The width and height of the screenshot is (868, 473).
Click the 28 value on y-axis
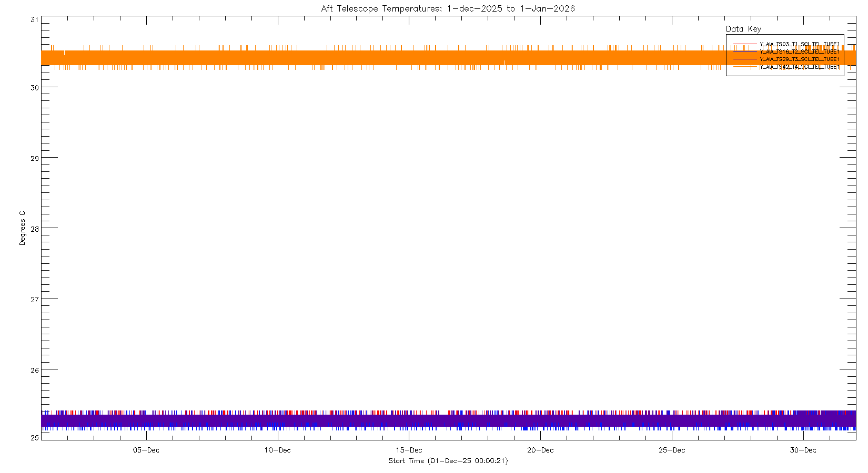pyautogui.click(x=34, y=229)
